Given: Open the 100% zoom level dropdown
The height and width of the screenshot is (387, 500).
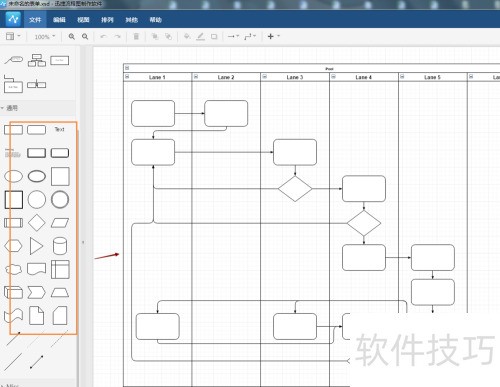Looking at the screenshot, I should pos(45,37).
